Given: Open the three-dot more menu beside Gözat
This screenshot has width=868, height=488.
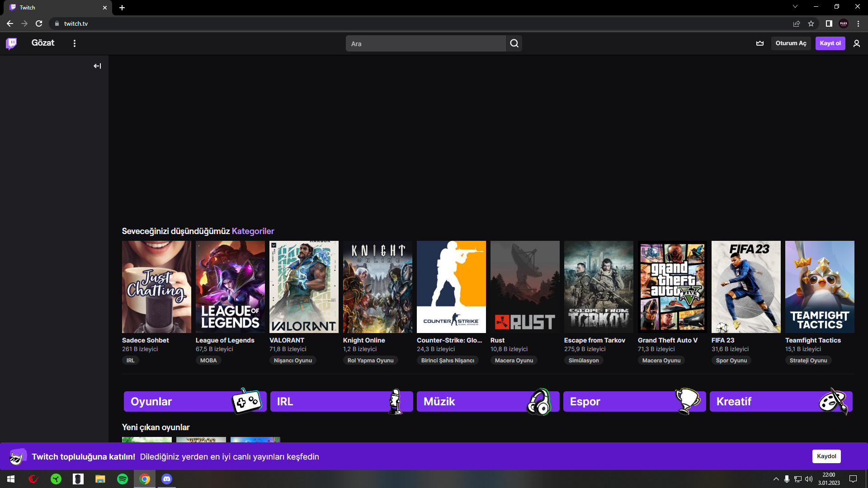Looking at the screenshot, I should pos(75,43).
